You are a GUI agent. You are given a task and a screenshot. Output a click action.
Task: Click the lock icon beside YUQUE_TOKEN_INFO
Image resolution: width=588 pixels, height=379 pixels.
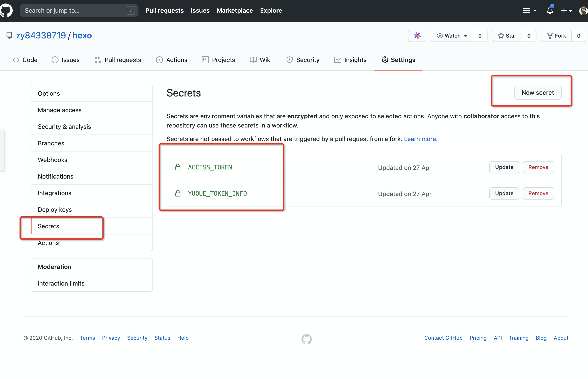pos(178,193)
